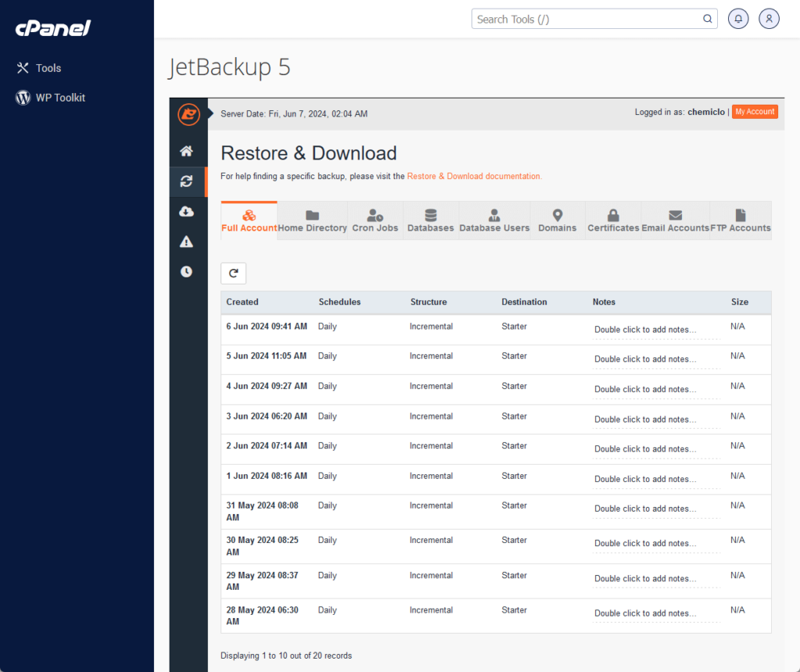Viewport: 800px width, 672px height.
Task: Click notes field for 3 Jun backup
Action: coord(656,420)
